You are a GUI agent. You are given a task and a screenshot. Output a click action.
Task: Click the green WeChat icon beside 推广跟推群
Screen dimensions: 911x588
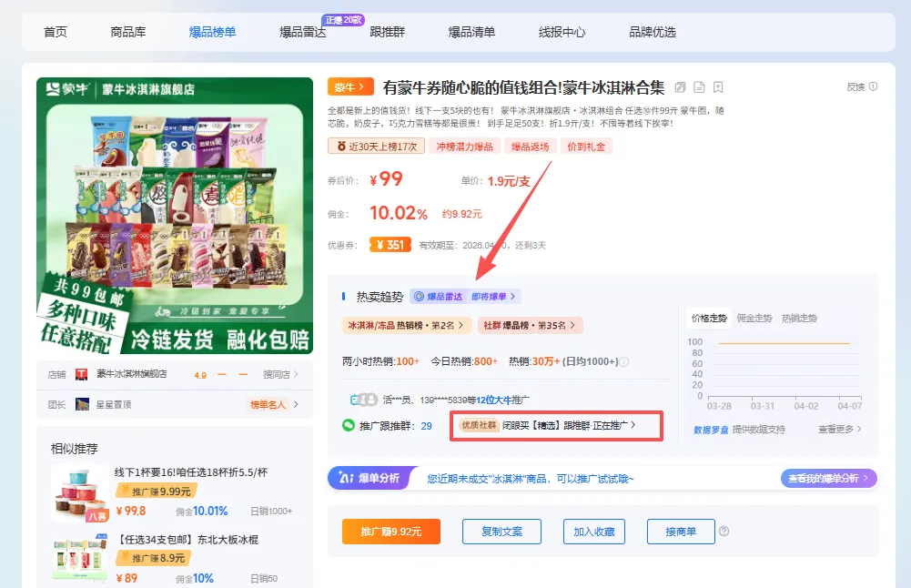click(348, 425)
